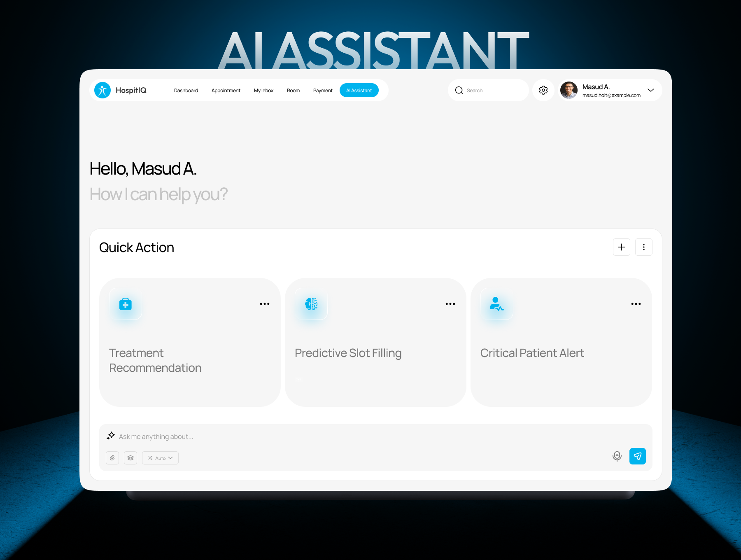Select the AI Assistant navigation pill
The width and height of the screenshot is (741, 560).
coord(359,90)
